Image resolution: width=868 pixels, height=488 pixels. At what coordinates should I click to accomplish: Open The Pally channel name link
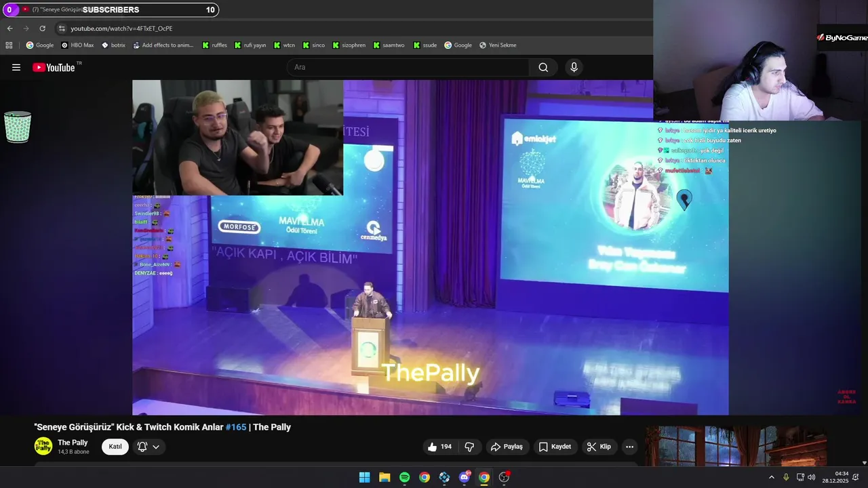[x=73, y=443]
